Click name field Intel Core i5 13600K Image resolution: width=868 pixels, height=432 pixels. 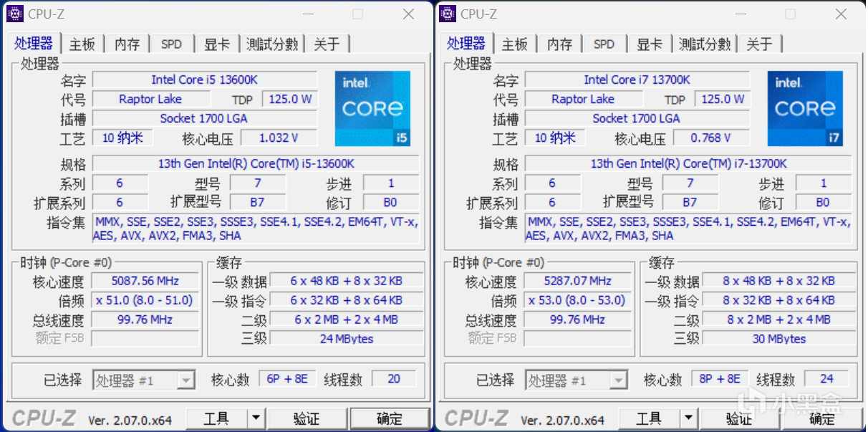pyautogui.click(x=205, y=80)
